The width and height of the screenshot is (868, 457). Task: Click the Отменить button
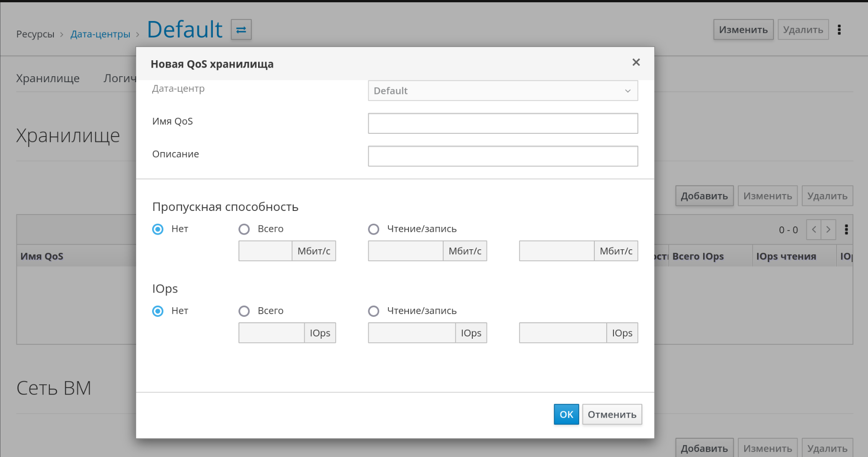coord(612,415)
